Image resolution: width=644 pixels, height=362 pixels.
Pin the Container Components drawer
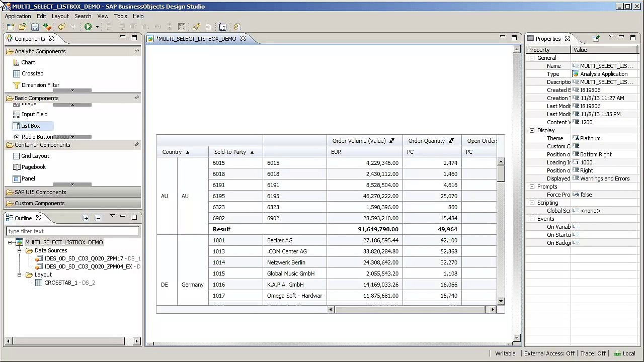136,145
